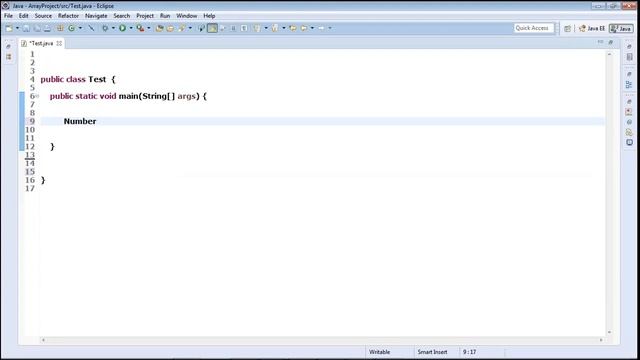Toggle Show Whitespace Characters
This screenshot has height=360, width=640.
pos(244,28)
